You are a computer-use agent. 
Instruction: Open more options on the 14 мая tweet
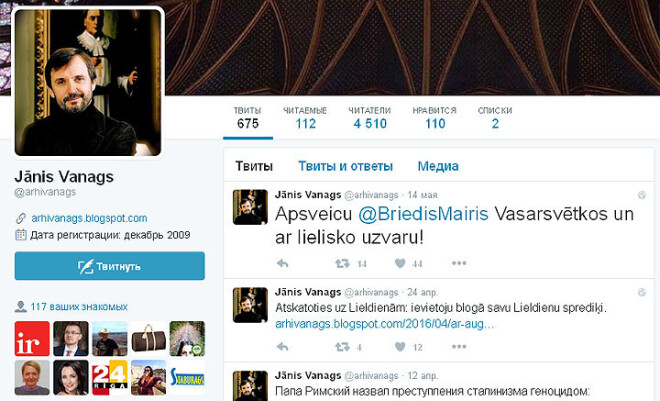coord(459,263)
